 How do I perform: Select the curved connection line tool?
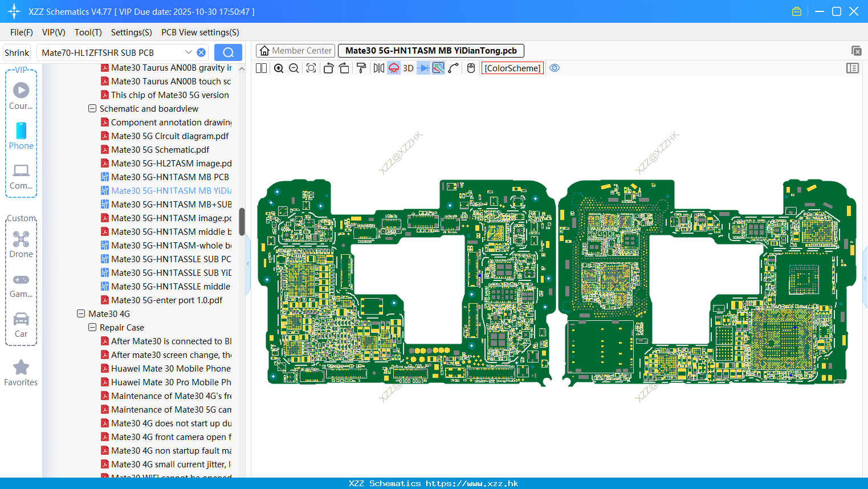454,68
